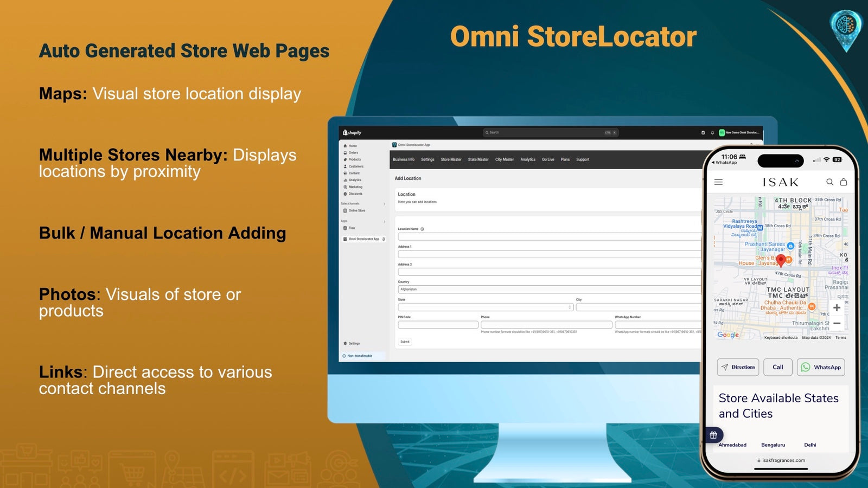Viewport: 868px width, 488px height.
Task: Tap the gift rewards icon on the phone
Action: 713,435
